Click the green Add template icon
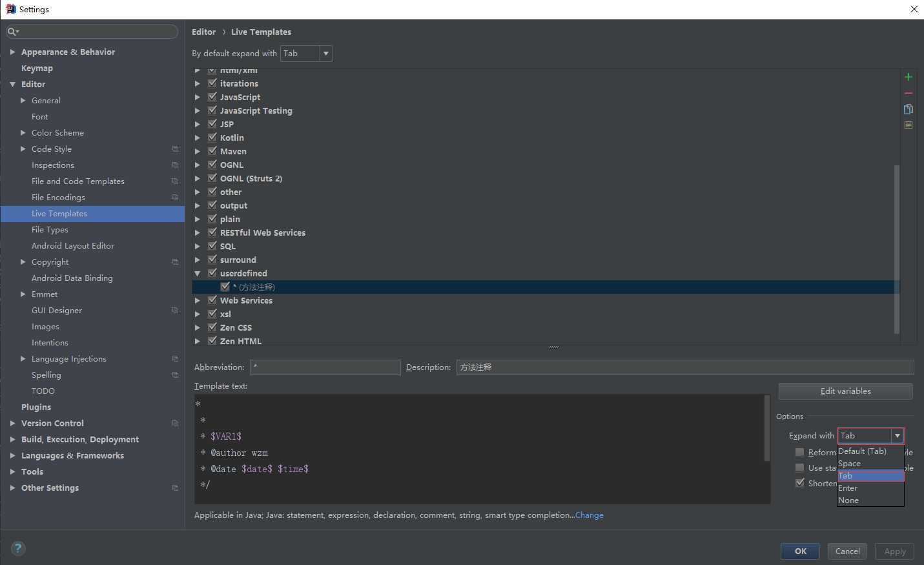This screenshot has width=924, height=565. (x=909, y=77)
